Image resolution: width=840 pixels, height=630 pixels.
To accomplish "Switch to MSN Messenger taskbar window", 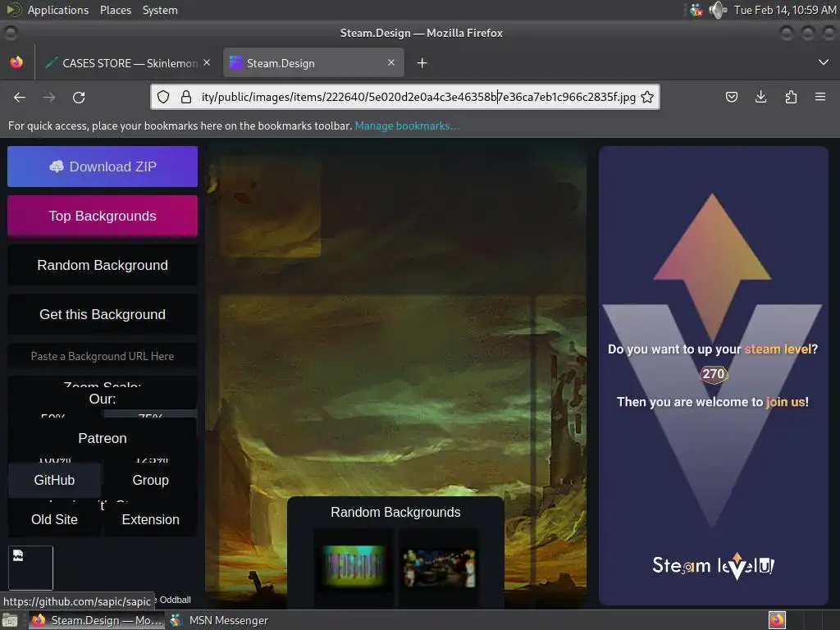I will point(220,620).
